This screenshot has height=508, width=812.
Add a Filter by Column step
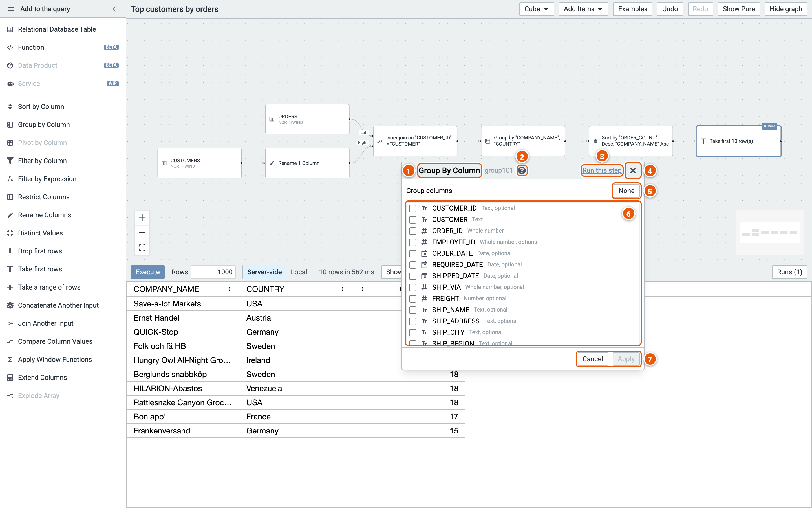coord(63,161)
